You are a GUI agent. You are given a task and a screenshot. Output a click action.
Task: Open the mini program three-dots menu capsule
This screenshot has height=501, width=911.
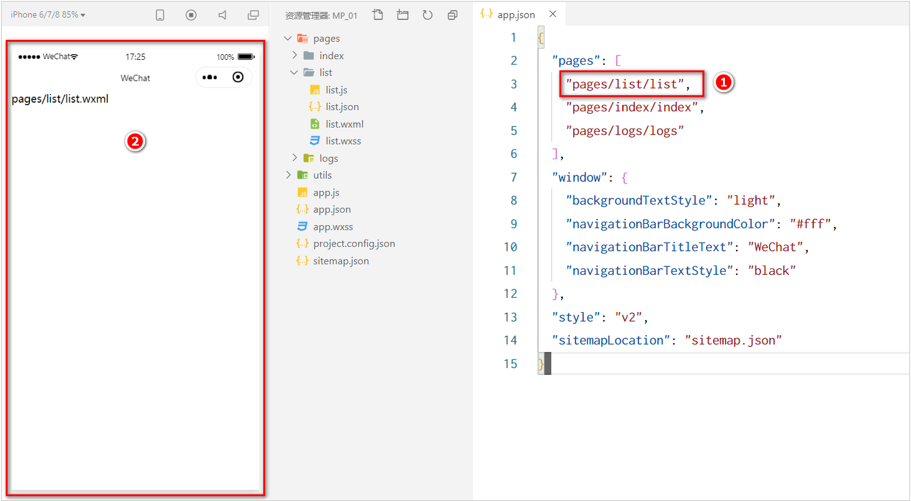point(210,77)
